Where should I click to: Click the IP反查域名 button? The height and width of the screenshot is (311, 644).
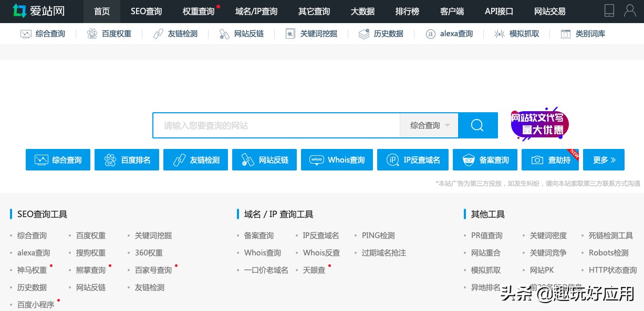413,159
